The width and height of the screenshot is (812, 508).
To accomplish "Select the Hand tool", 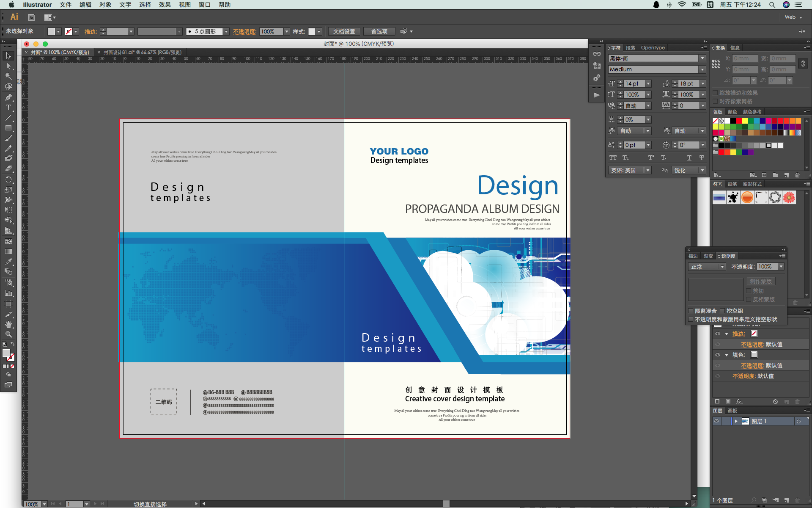I will [8, 324].
